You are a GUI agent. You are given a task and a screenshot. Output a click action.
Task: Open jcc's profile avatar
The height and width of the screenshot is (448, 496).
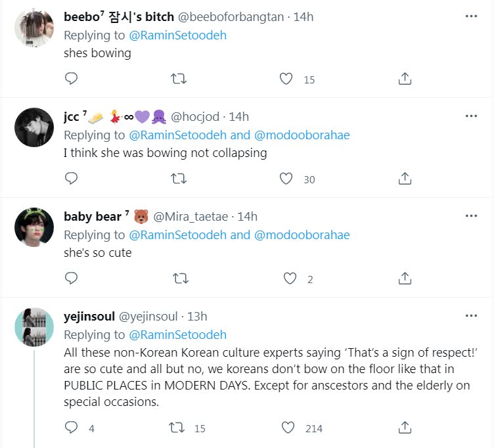point(34,127)
